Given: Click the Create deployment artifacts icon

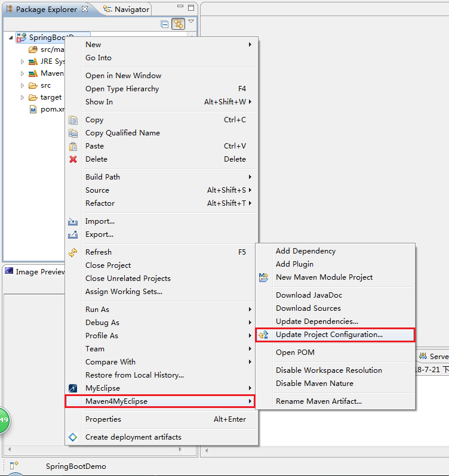Looking at the screenshot, I should (x=73, y=437).
